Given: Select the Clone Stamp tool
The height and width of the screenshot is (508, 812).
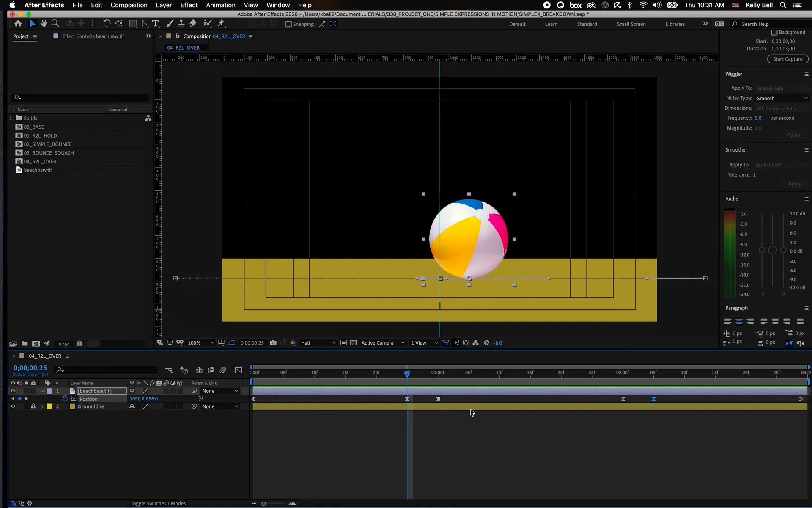Looking at the screenshot, I should click(x=181, y=23).
